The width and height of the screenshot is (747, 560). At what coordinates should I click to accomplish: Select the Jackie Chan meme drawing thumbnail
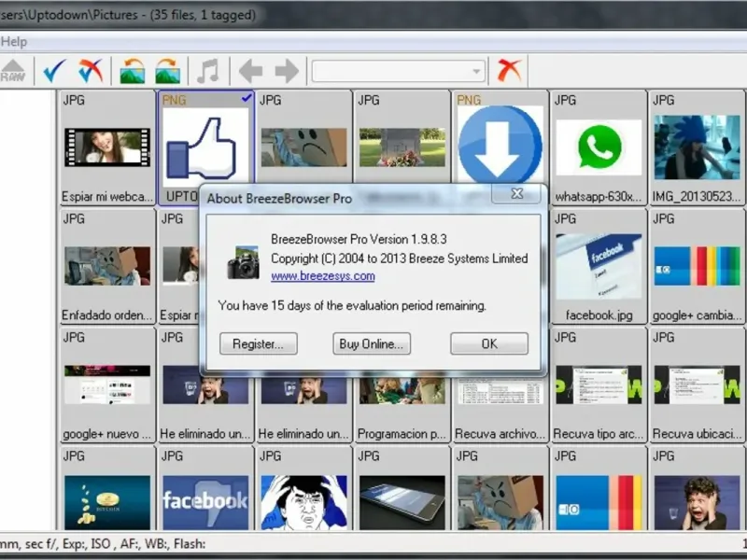pos(304,502)
